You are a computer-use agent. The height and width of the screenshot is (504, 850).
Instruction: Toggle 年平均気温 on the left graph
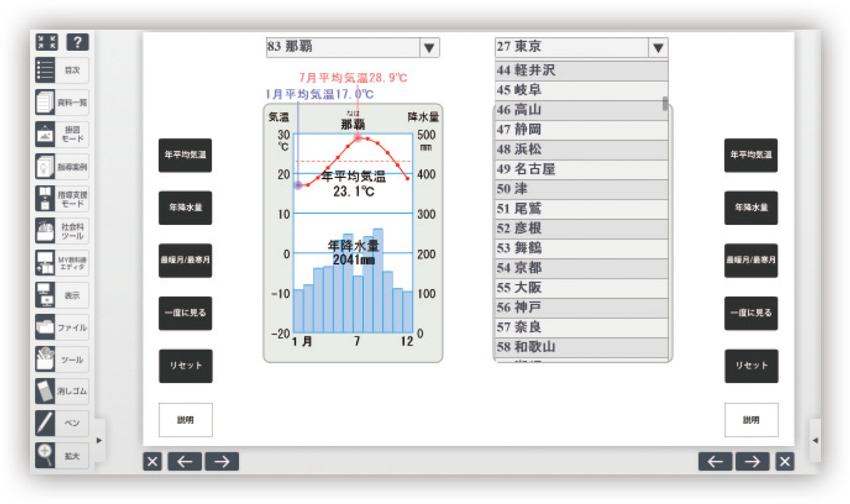(x=185, y=155)
